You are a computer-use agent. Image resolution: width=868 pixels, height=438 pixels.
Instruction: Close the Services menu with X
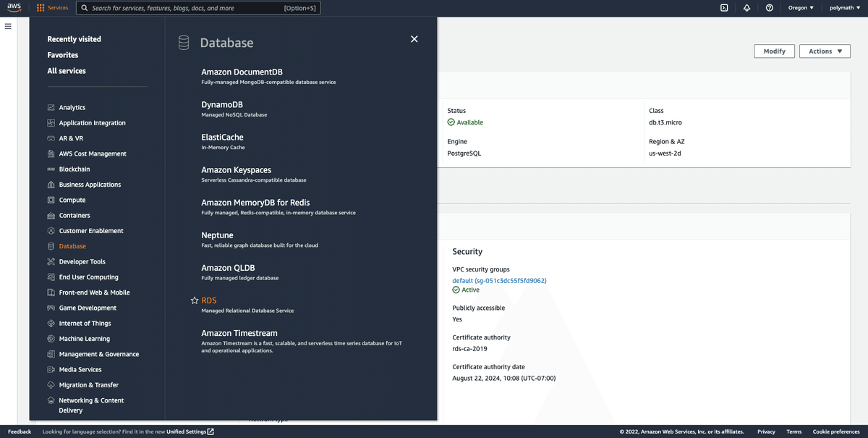[414, 39]
